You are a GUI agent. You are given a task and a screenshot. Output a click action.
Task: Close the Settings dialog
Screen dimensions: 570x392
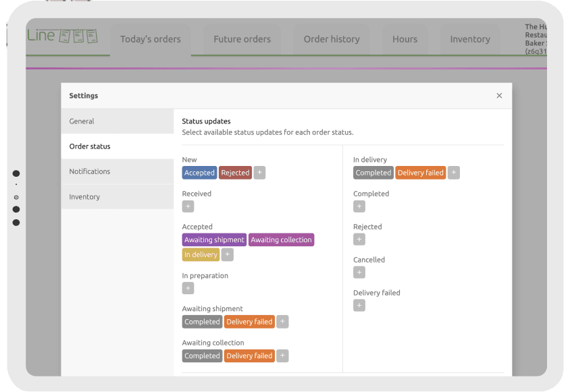[x=499, y=95]
